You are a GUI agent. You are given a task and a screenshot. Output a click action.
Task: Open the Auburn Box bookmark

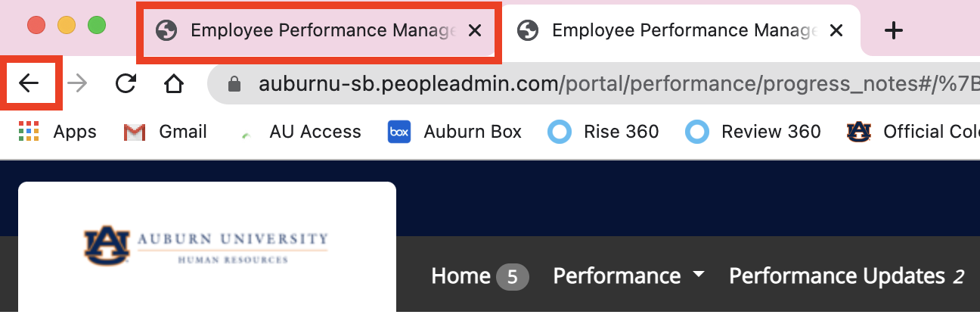click(x=454, y=132)
